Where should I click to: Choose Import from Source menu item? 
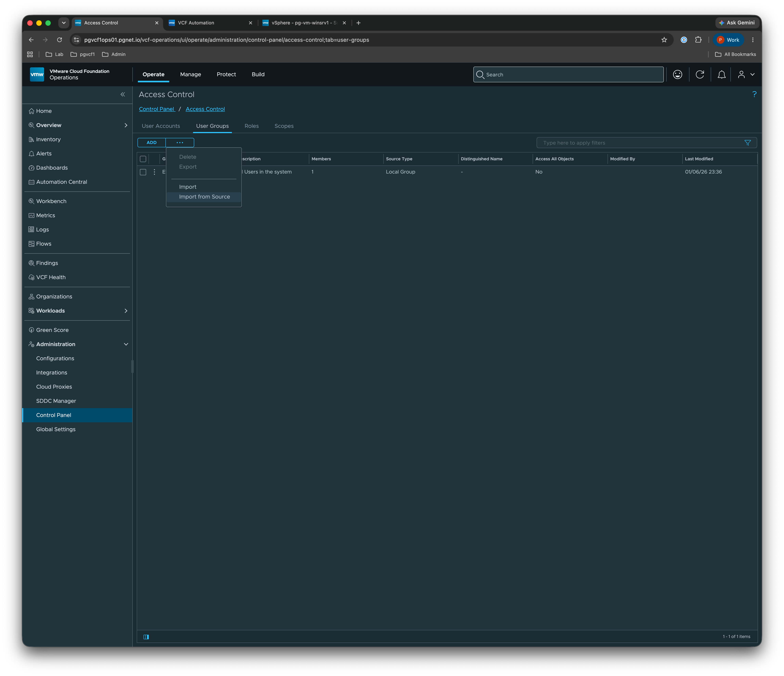click(204, 197)
